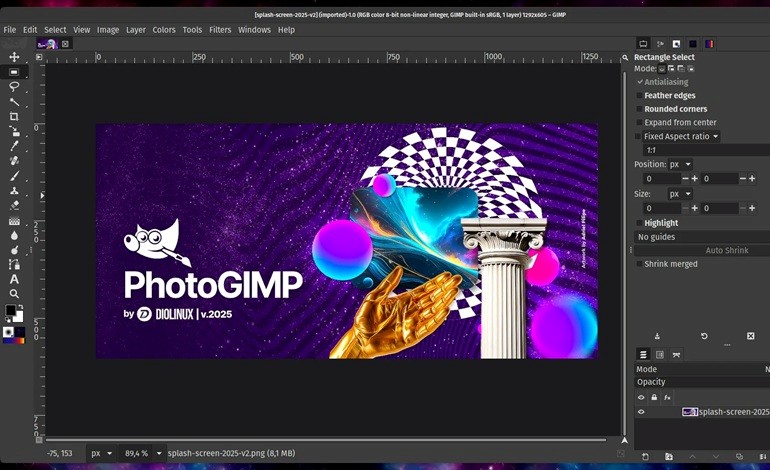Enable Expand from center checkbox
Image resolution: width=770 pixels, height=470 pixels.
[x=639, y=122]
